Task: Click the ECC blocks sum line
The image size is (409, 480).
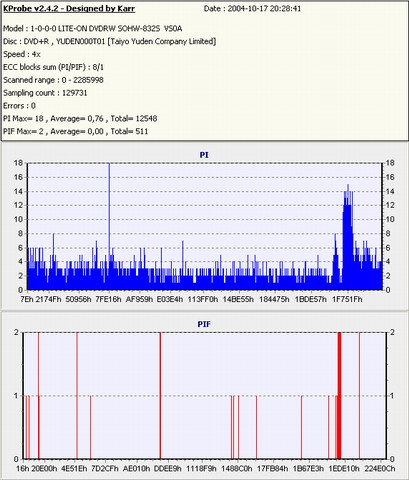Action: click(53, 67)
